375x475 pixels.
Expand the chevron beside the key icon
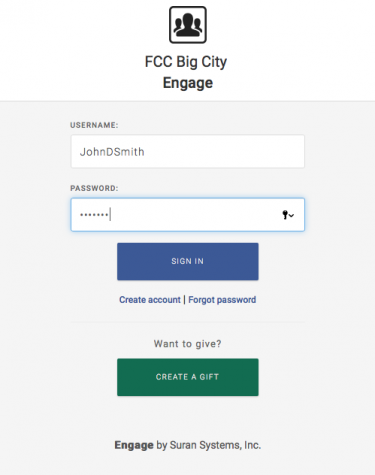point(292,216)
